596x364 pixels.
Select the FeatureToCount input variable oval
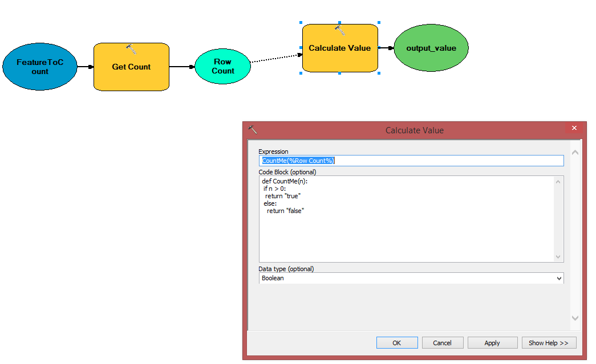[x=39, y=67]
